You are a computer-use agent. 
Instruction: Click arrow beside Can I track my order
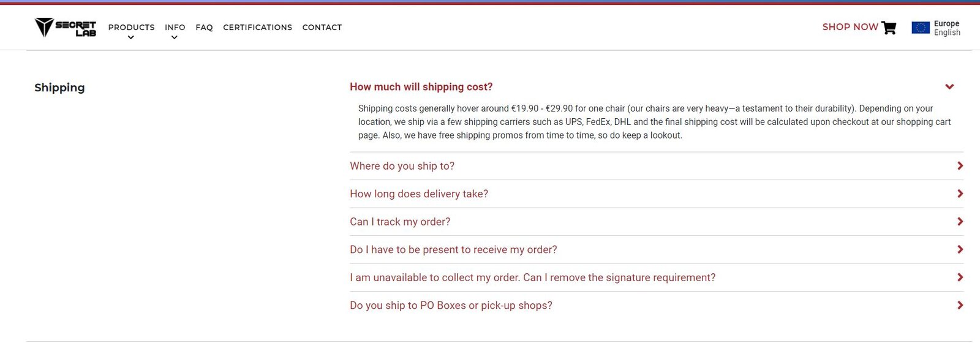click(960, 222)
